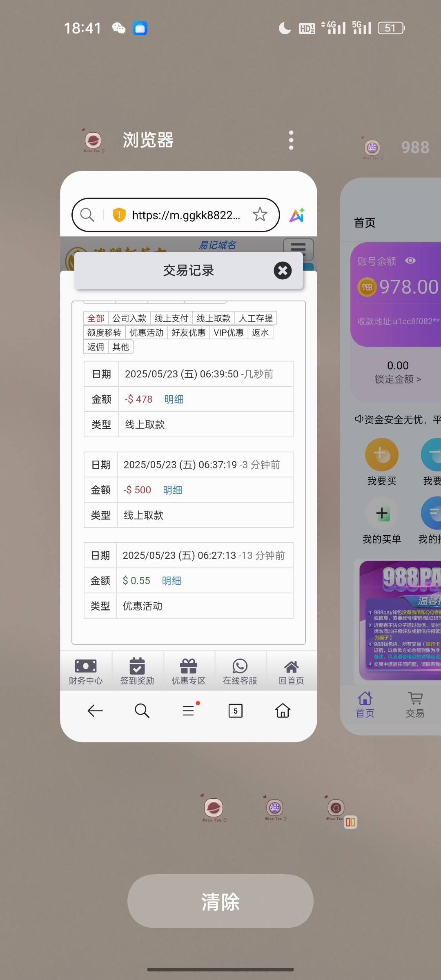Expand 锁定金额 locked amount details

pyautogui.click(x=398, y=379)
